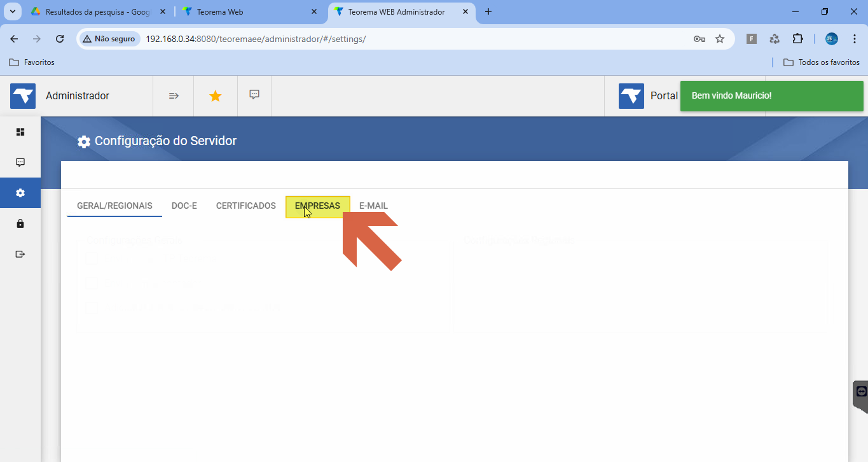Click the recycle-arrows extension icon
Image resolution: width=868 pixels, height=462 pixels.
click(x=775, y=39)
